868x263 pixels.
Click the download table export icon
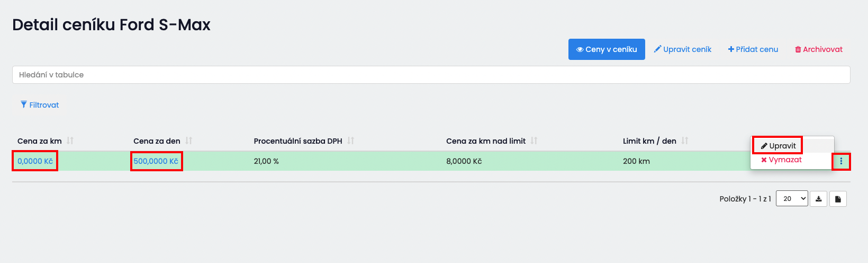click(x=818, y=199)
